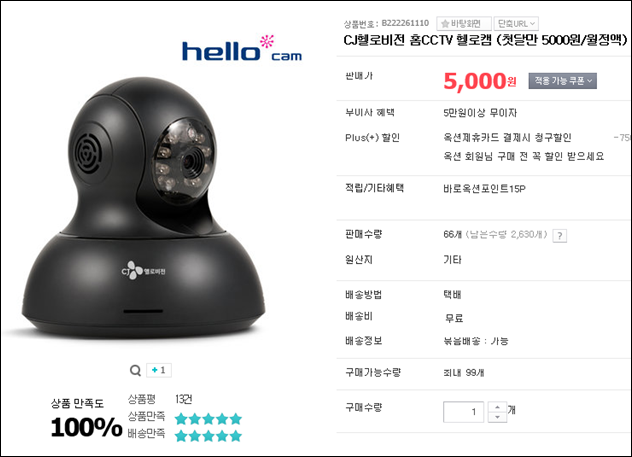Click the magnifier icon under product image
This screenshot has height=457, width=632.
click(x=135, y=370)
